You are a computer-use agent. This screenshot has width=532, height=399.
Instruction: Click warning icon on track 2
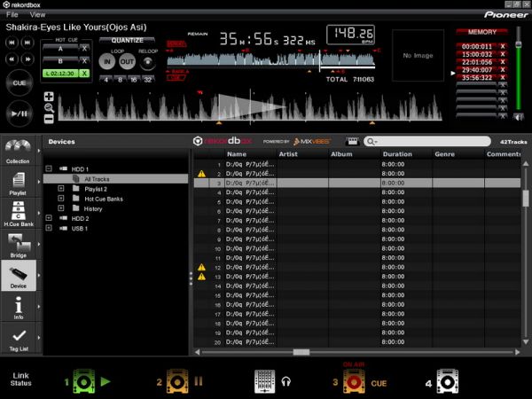coord(201,174)
